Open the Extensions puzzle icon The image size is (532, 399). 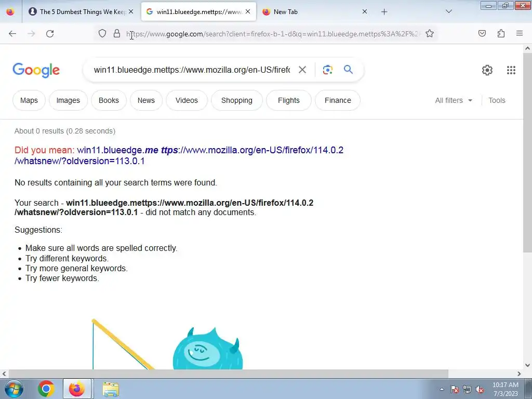(501, 33)
